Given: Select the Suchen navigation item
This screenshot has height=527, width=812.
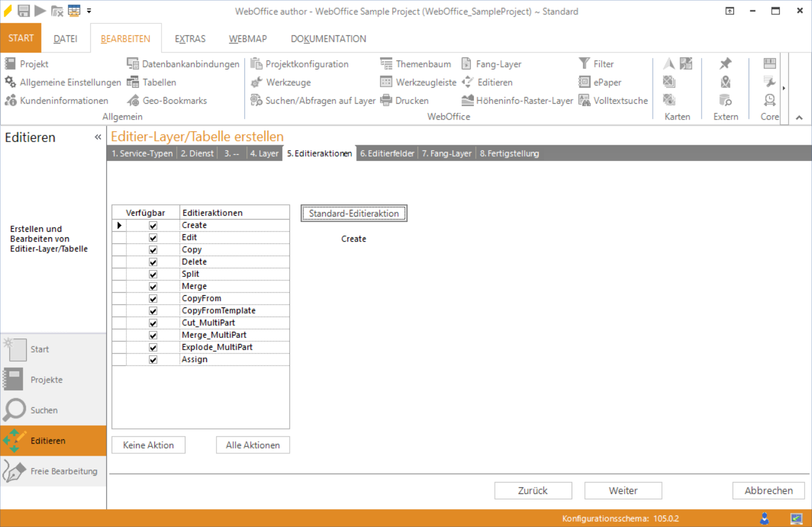Looking at the screenshot, I should tap(44, 410).
